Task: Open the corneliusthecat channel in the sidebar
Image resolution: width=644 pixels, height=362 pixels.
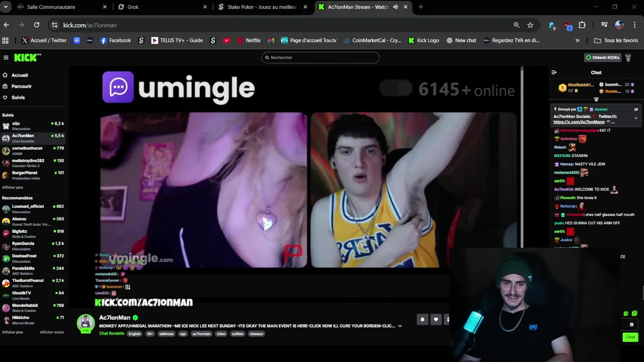Action: pos(33,150)
